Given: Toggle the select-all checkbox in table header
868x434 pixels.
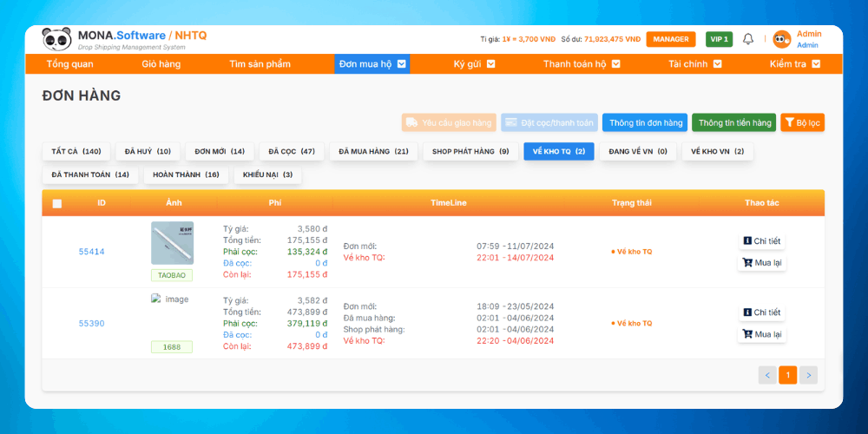Looking at the screenshot, I should (57, 204).
